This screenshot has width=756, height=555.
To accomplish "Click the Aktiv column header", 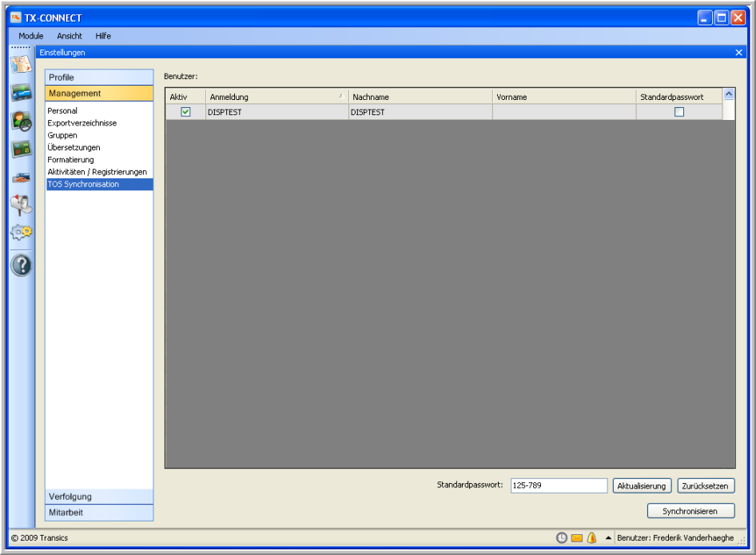I will pos(185,97).
